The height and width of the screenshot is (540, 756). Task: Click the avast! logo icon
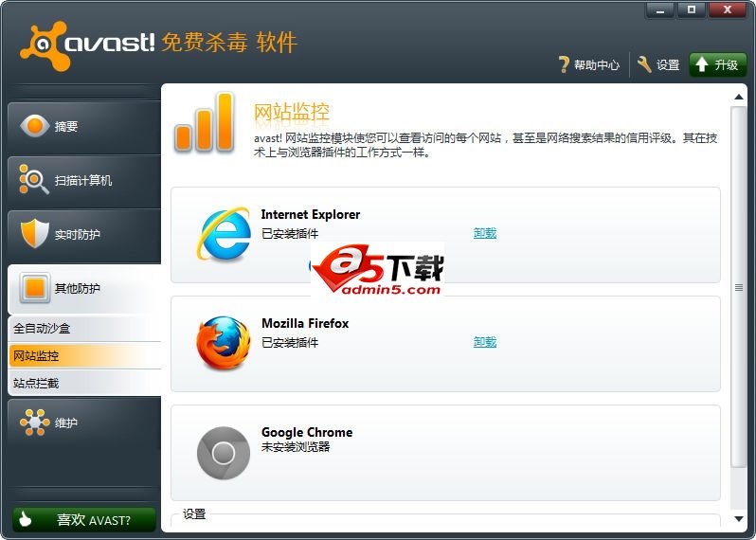[45, 46]
